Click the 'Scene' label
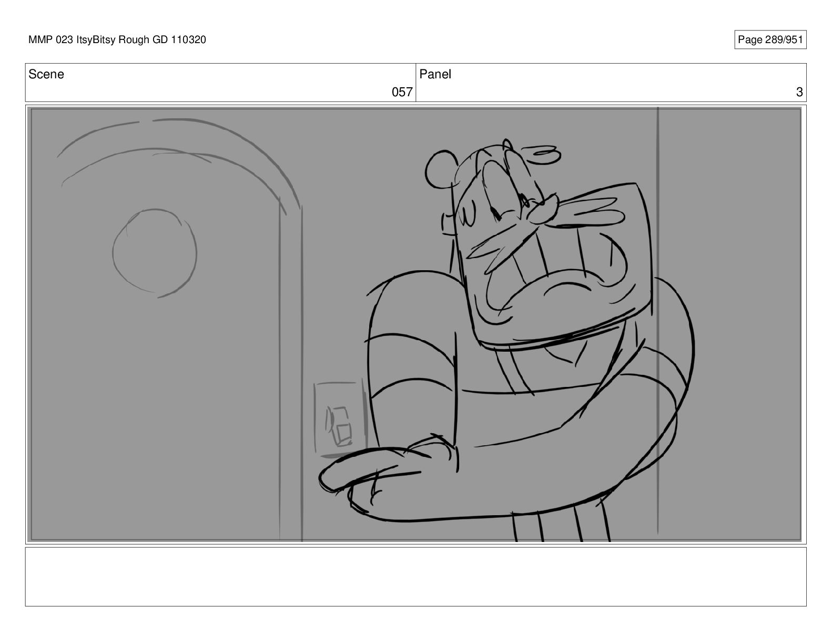 (x=46, y=74)
